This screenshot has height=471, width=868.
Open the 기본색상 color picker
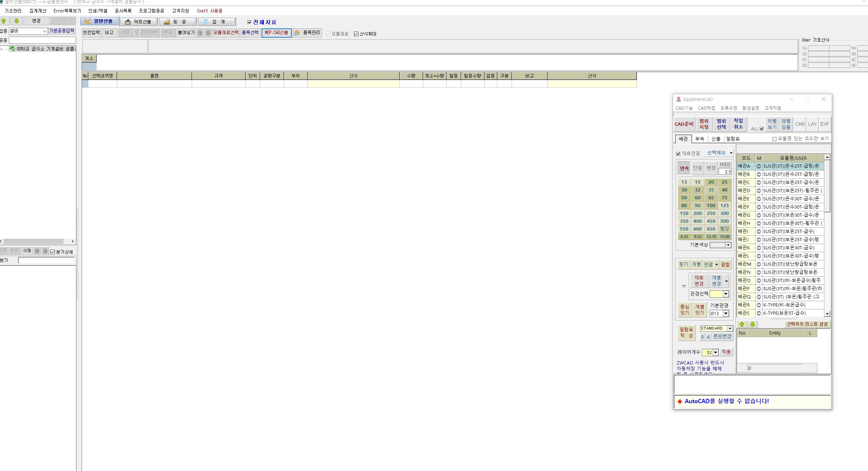coord(728,245)
